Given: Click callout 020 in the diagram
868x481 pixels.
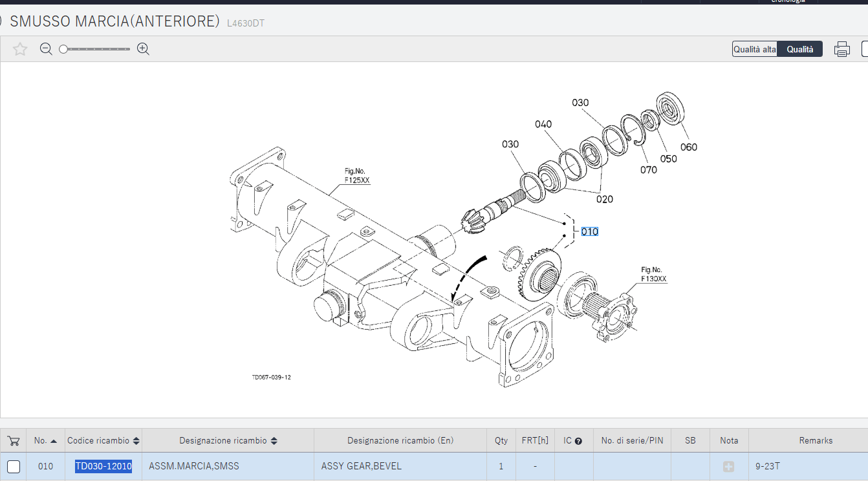Looking at the screenshot, I should click(605, 199).
